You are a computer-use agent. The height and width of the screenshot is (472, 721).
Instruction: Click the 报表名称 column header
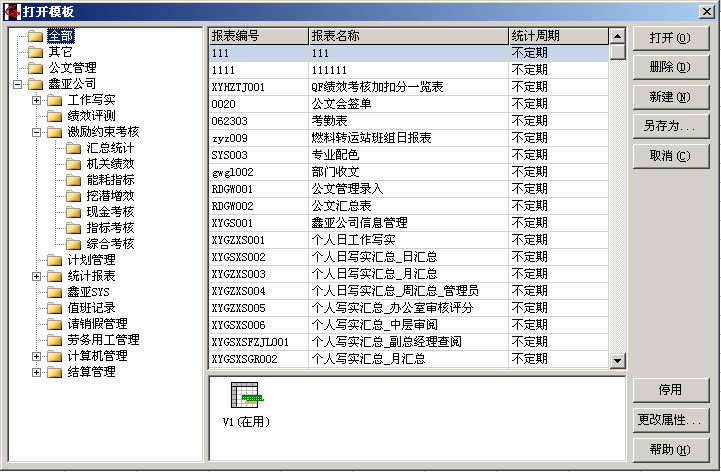pyautogui.click(x=408, y=36)
